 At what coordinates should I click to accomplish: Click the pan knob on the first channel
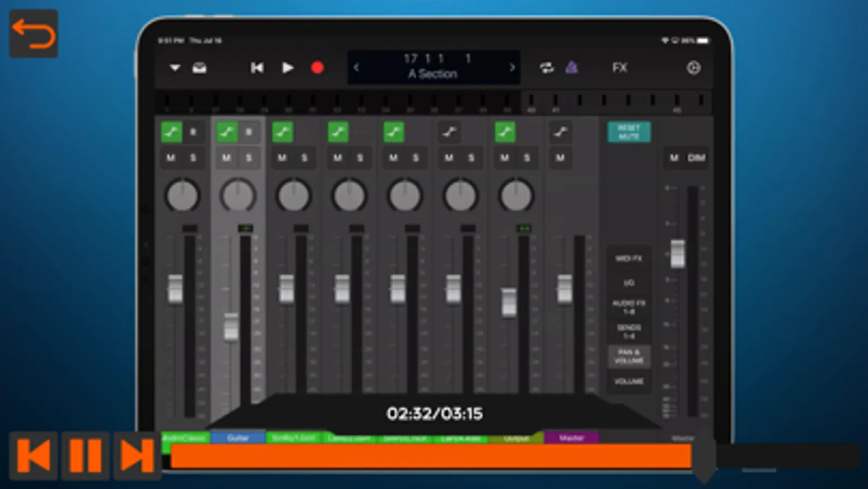click(182, 196)
